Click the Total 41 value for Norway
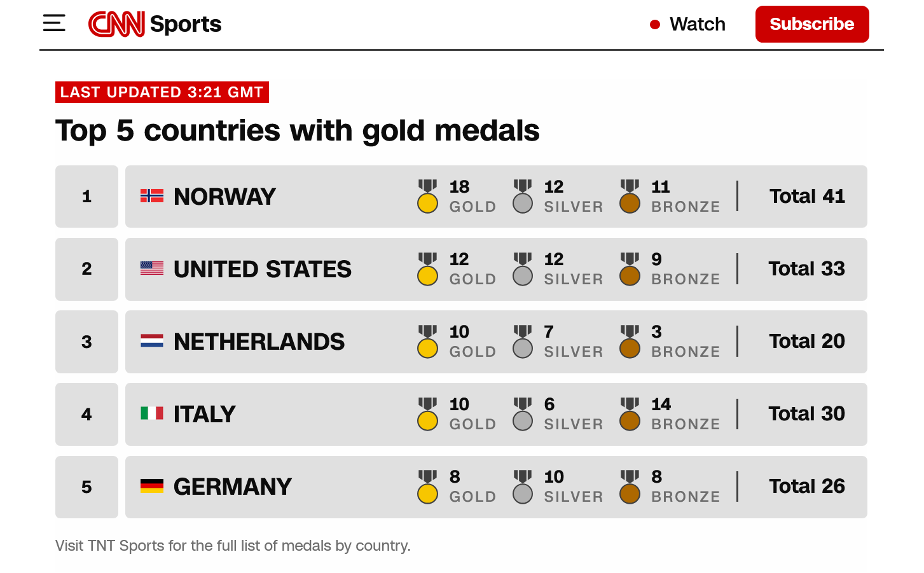 [807, 197]
